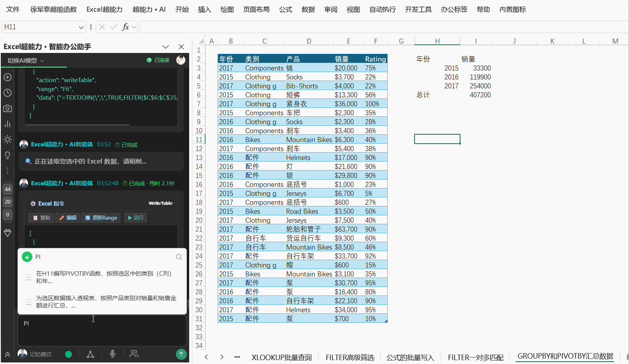Screen dimensions: 629x364
Task: Open the vertical dots more menu in sidebar
Action: 7,171
